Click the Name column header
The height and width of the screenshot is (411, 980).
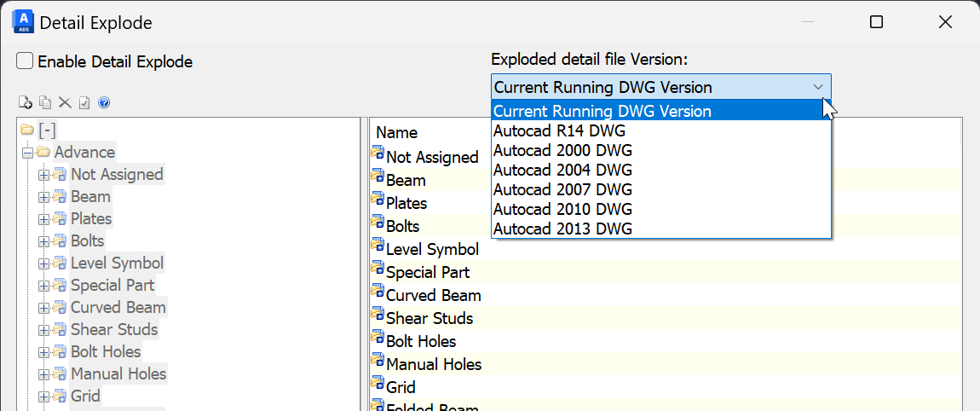[397, 132]
